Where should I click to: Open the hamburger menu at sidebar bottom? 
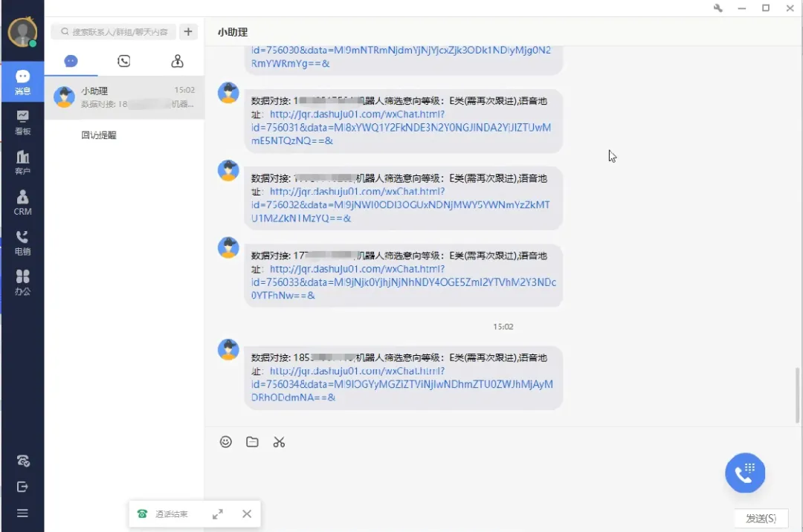22,513
